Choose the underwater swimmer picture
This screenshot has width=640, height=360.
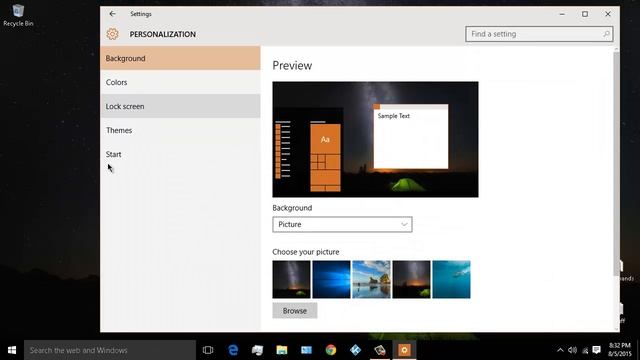click(x=451, y=280)
